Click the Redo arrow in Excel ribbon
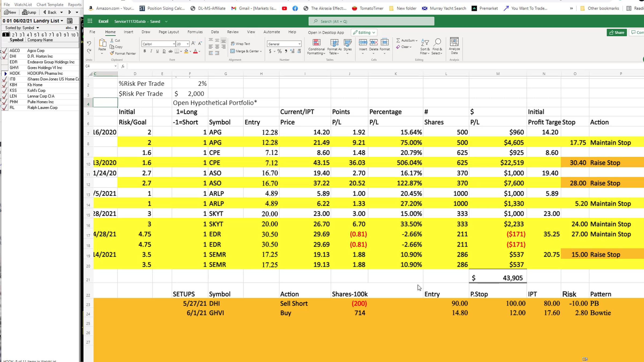Screen dimensions: 644x362 click(x=89, y=51)
